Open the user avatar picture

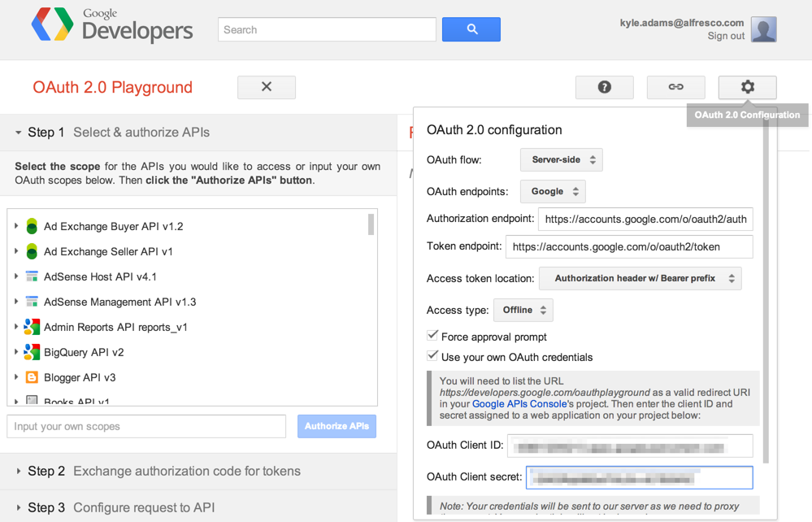[x=764, y=29]
